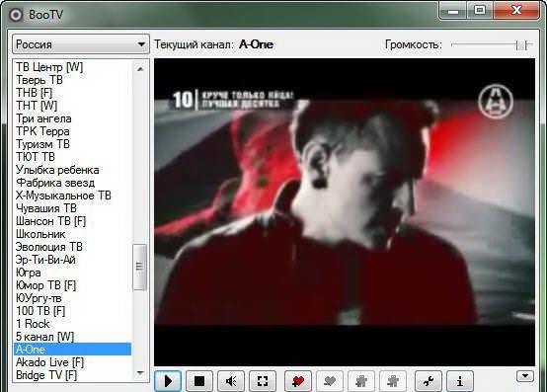Close the BooTV window
The image size is (547, 392).
[x=516, y=11]
